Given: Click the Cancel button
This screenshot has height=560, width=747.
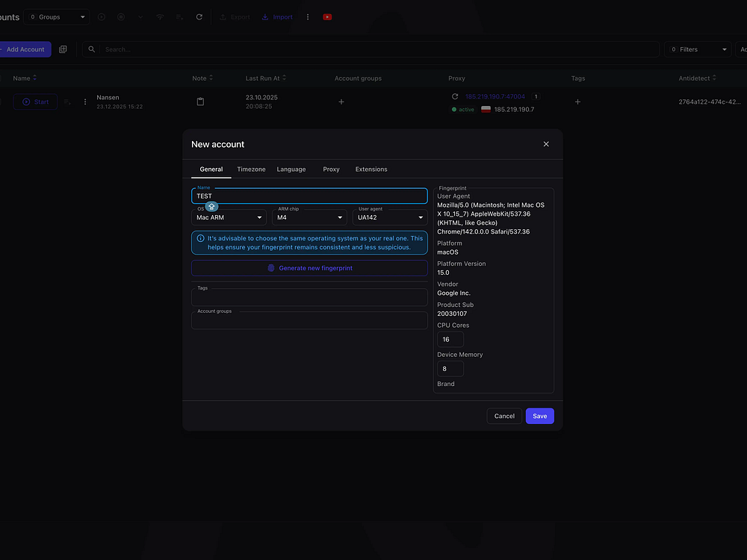Looking at the screenshot, I should (x=504, y=416).
